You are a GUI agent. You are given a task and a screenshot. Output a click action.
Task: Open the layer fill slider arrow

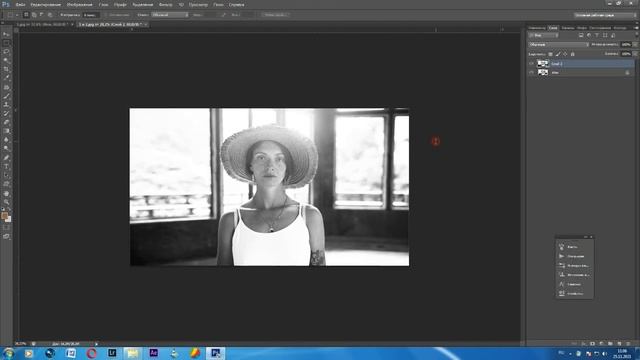coord(635,54)
